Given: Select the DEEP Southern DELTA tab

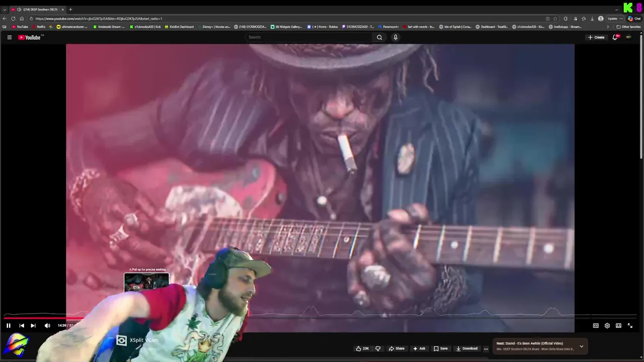Looking at the screenshot, I should click(x=38, y=10).
